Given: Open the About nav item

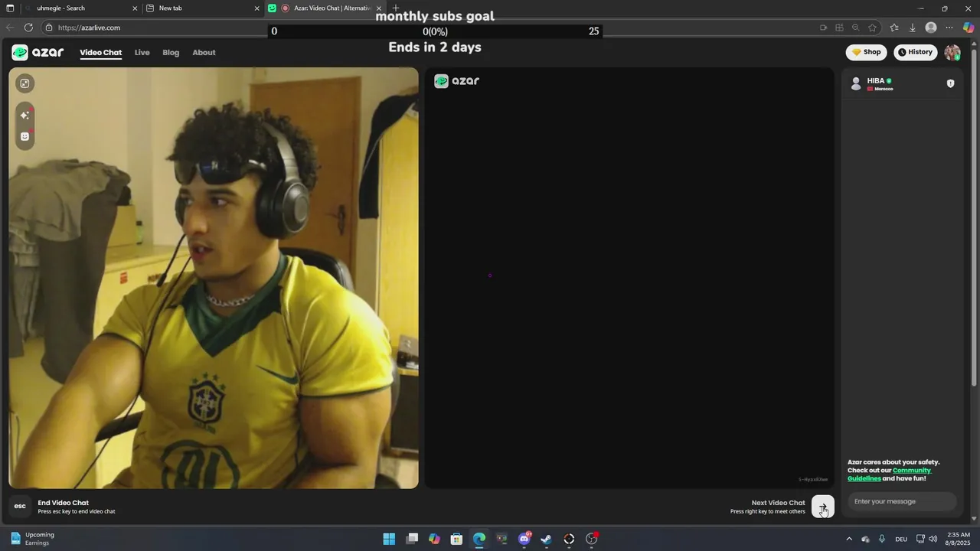Looking at the screenshot, I should [x=204, y=53].
